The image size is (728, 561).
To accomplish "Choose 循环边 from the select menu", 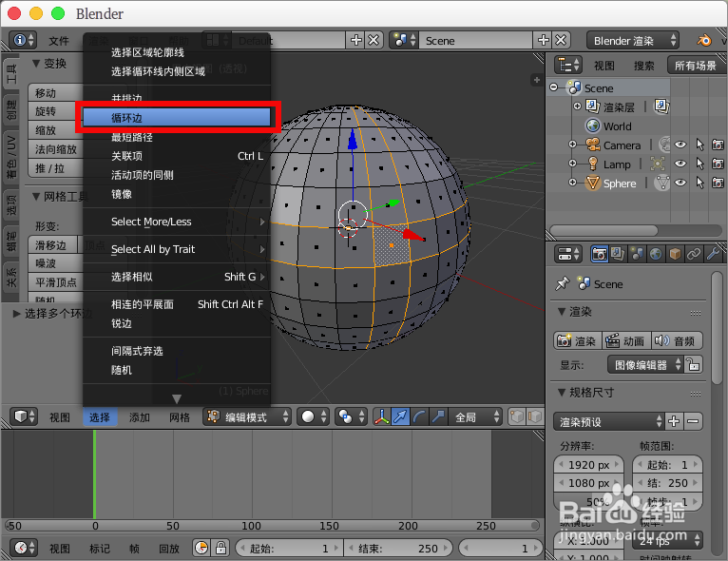I will (177, 118).
